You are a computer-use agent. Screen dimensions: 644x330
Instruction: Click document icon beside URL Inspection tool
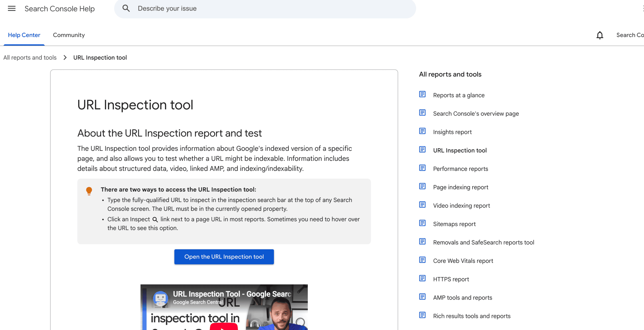coord(422,149)
